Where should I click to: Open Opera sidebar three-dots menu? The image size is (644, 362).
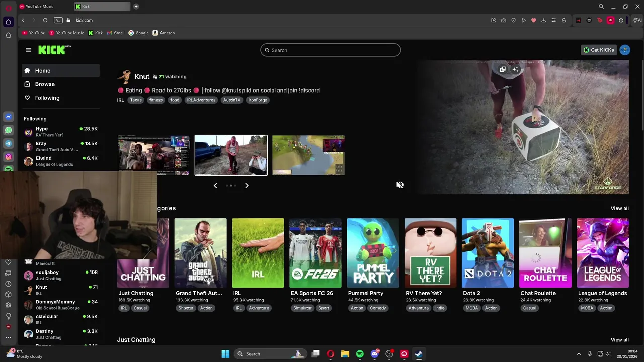click(8, 337)
